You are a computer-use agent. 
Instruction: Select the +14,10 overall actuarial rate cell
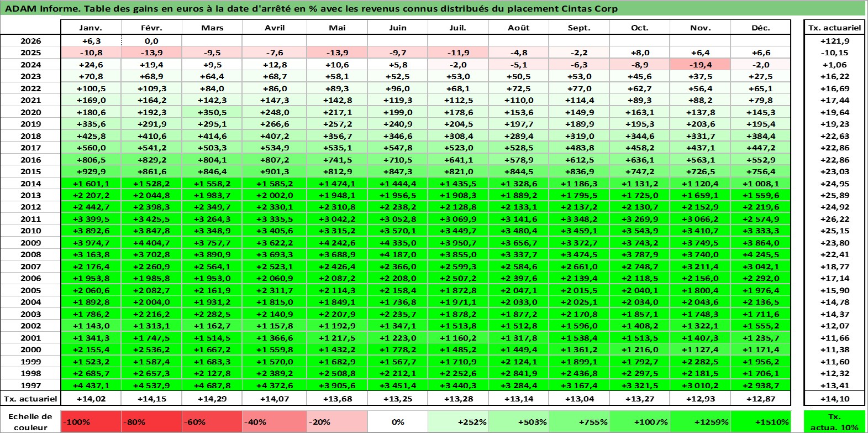point(834,399)
